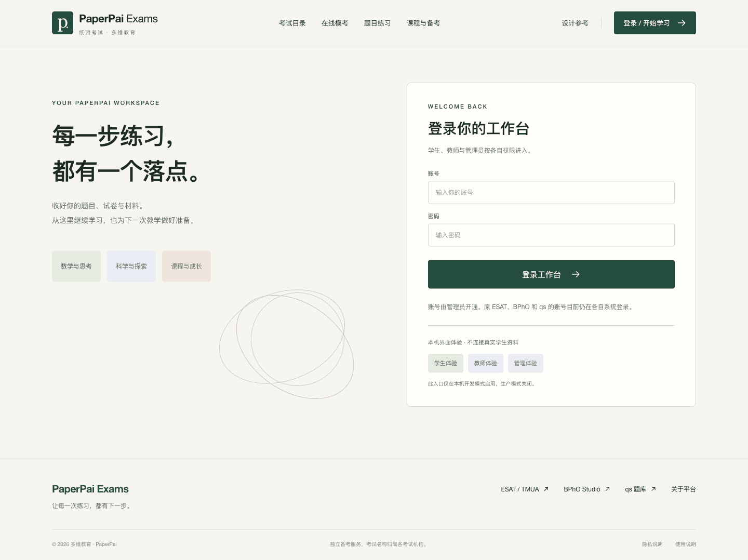Select the 管理体验 demo button
Image resolution: width=748 pixels, height=560 pixels.
pyautogui.click(x=526, y=363)
